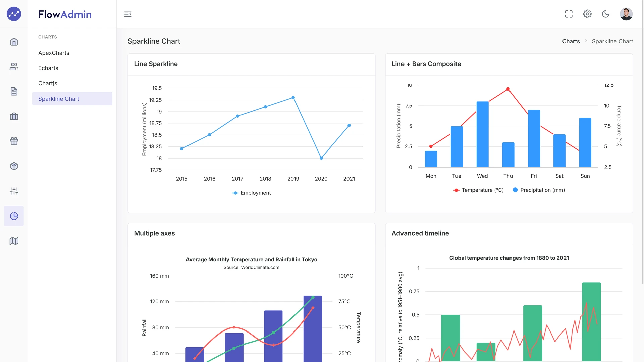The height and width of the screenshot is (362, 644).
Task: Open the document pages sidebar icon
Action: coord(14,91)
